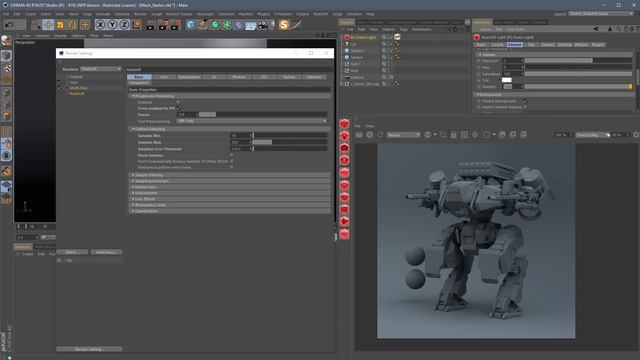Click the red Redshift camera icon
The width and height of the screenshot is (640, 360).
(344, 148)
